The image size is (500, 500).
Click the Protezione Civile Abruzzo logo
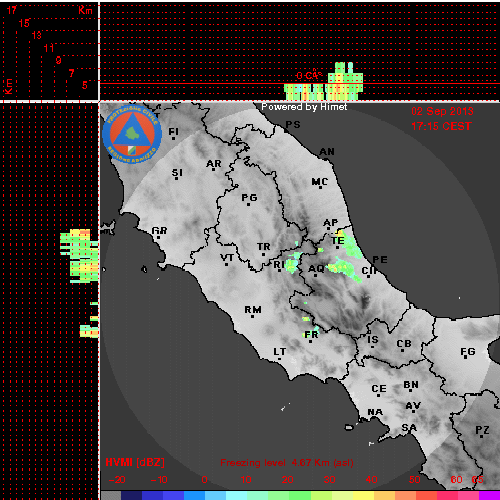[x=132, y=135]
